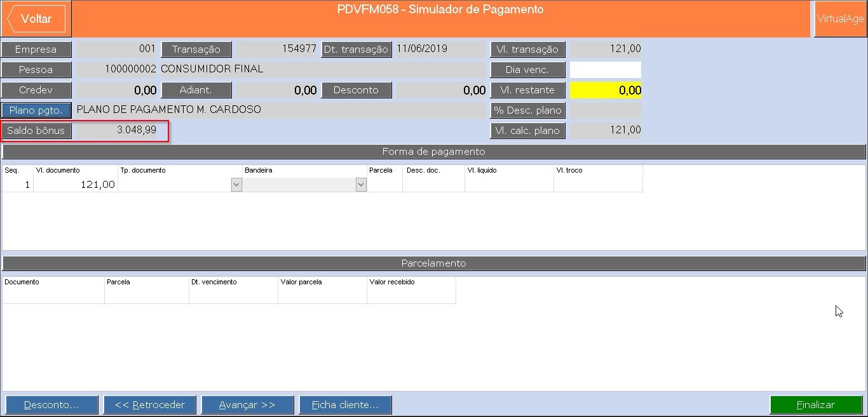868x417 pixels.
Task: Open the Bandeira dropdown
Action: (x=361, y=185)
